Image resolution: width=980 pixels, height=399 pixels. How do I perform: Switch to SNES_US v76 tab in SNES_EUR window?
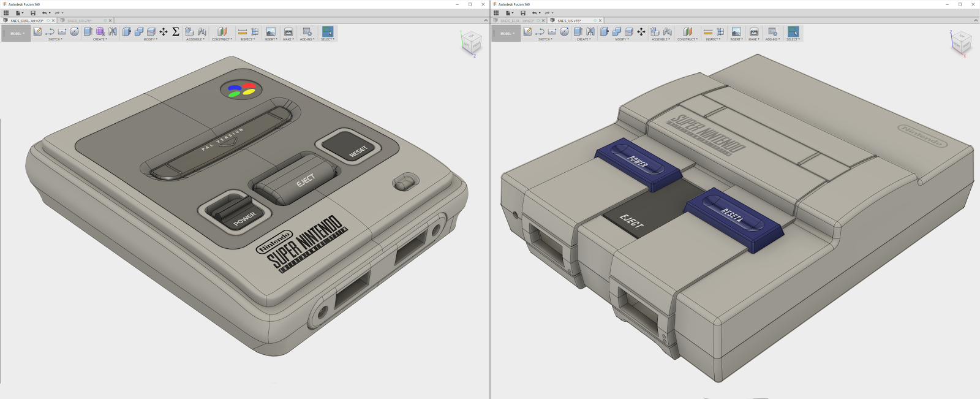[86, 21]
